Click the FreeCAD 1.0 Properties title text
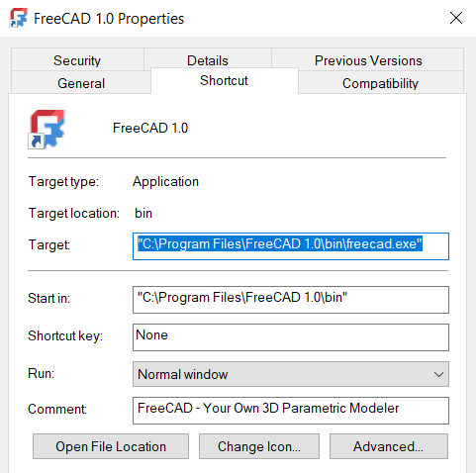The image size is (476, 473). (x=109, y=19)
